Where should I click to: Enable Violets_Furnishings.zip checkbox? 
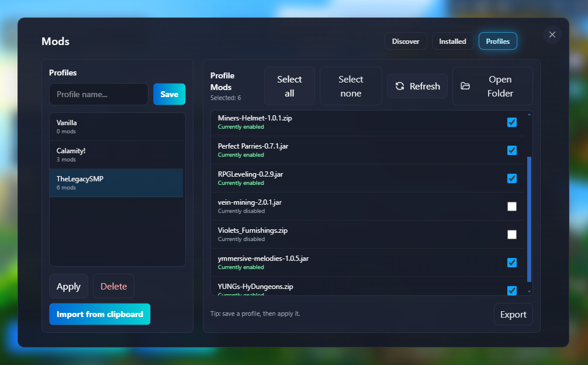(512, 235)
